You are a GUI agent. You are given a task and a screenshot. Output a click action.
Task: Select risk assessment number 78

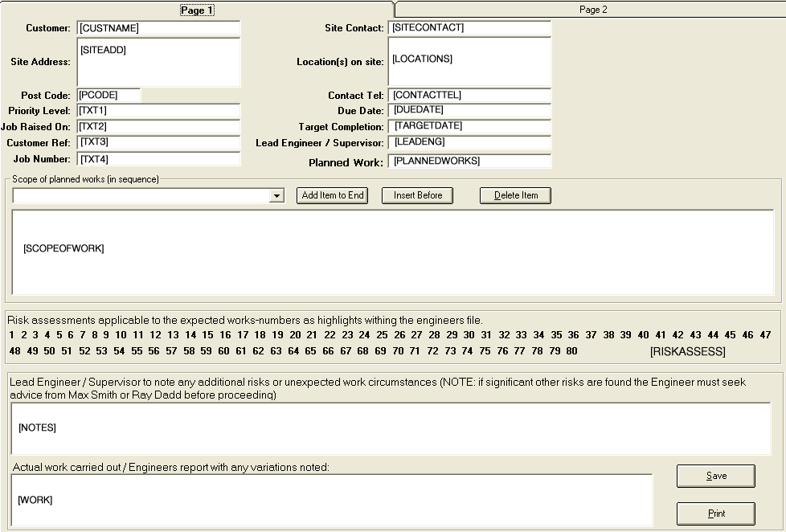pyautogui.click(x=538, y=351)
